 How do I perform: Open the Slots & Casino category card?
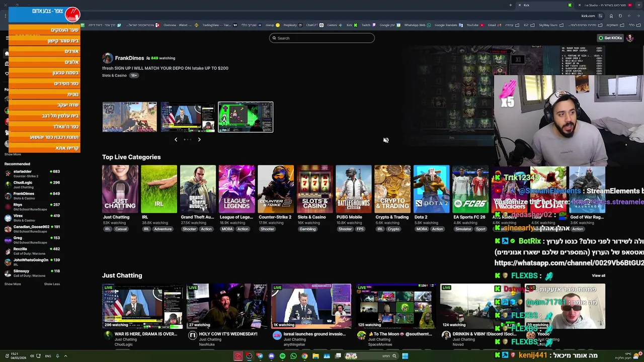[x=314, y=189]
